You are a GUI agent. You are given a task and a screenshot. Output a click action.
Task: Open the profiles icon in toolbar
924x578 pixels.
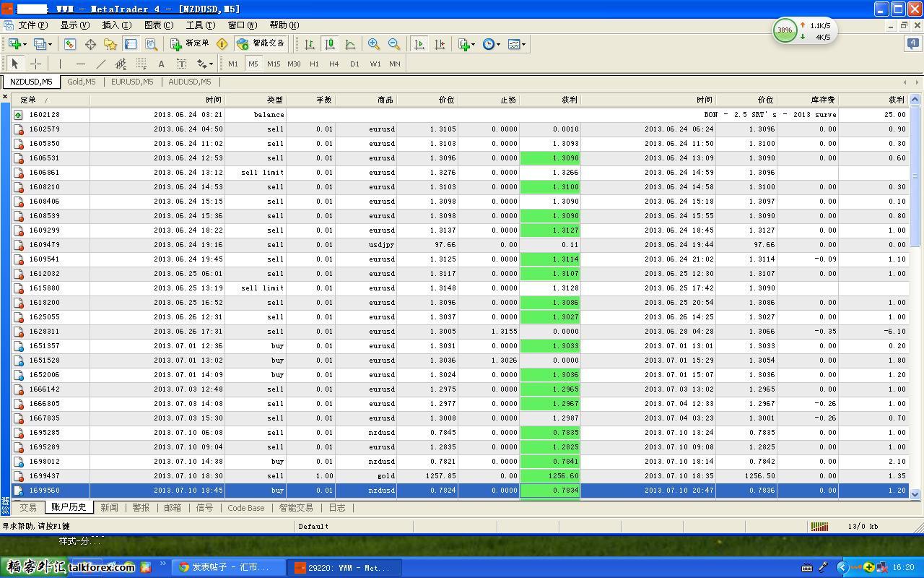(x=39, y=44)
